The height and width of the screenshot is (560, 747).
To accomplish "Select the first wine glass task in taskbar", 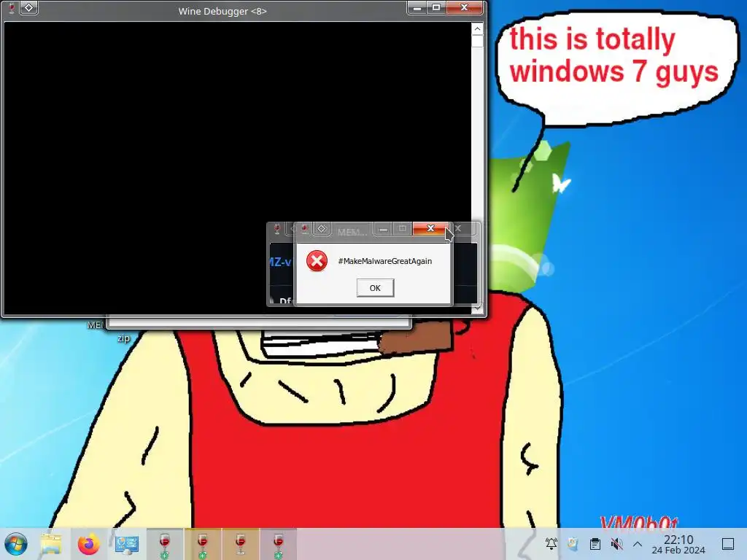I will click(x=164, y=544).
